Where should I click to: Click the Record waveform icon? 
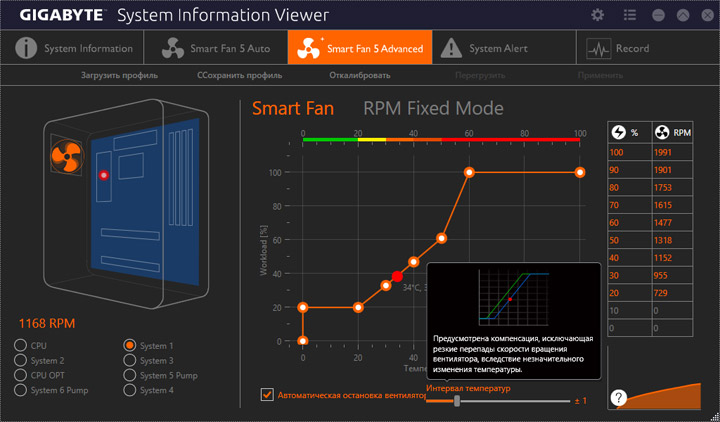[x=599, y=48]
